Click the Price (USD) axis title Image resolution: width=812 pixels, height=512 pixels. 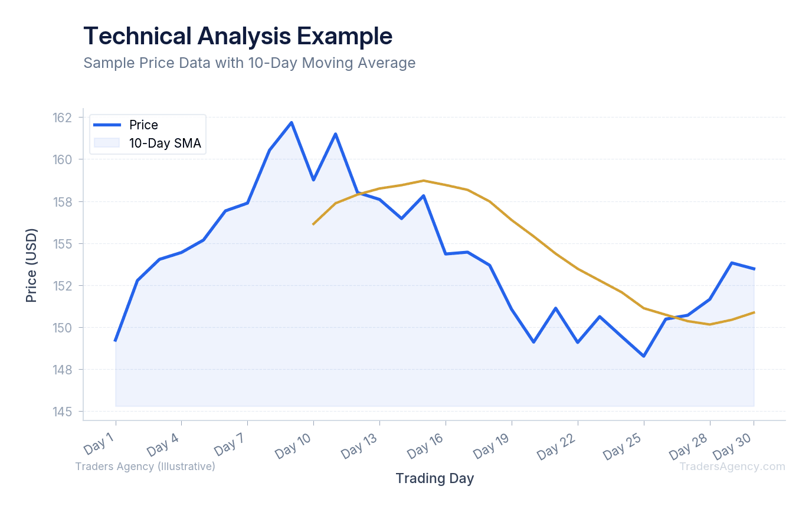(x=32, y=265)
